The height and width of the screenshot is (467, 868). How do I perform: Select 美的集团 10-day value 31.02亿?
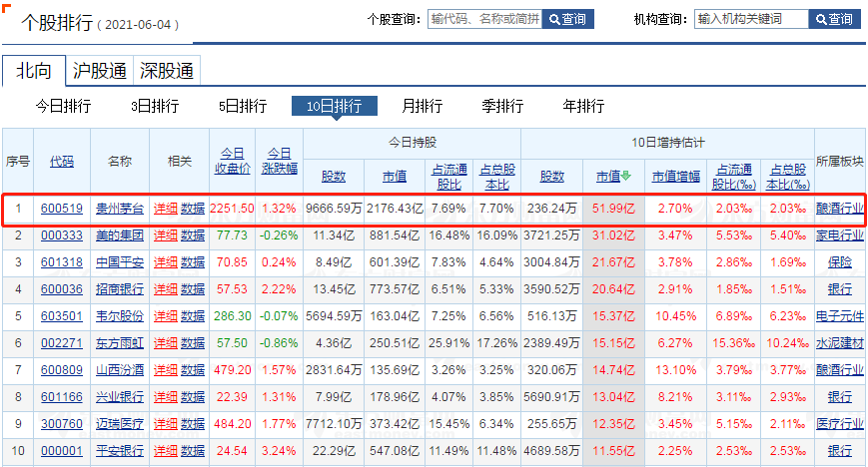tap(613, 235)
